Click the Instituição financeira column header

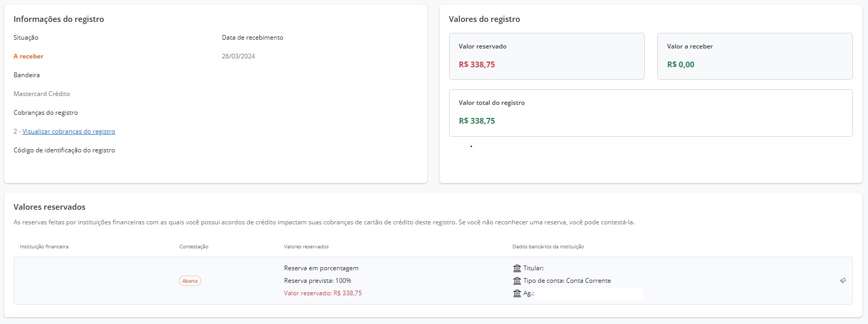click(x=44, y=247)
